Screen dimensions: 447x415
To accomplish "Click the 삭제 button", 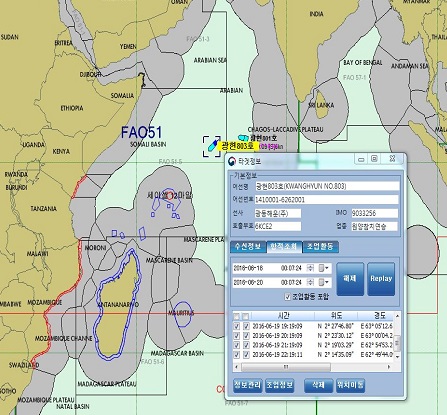I will pyautogui.click(x=318, y=385).
